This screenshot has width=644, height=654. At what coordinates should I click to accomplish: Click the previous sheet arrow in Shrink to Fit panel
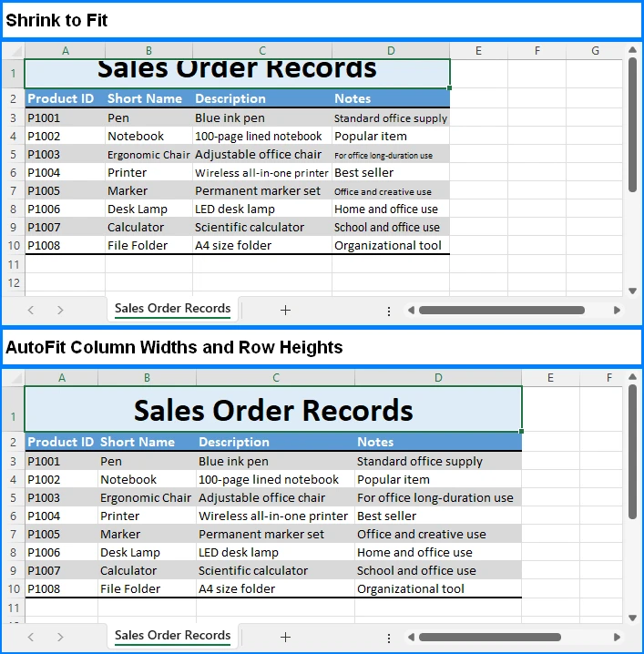point(31,310)
